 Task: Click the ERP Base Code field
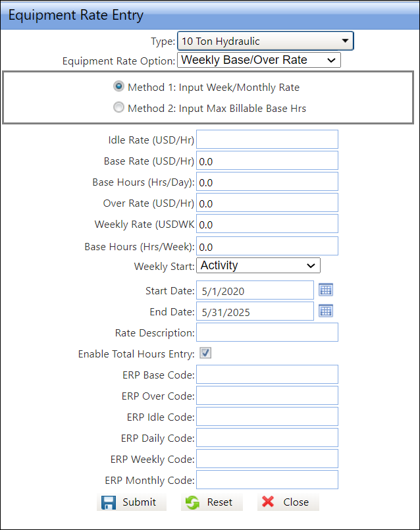[267, 375]
